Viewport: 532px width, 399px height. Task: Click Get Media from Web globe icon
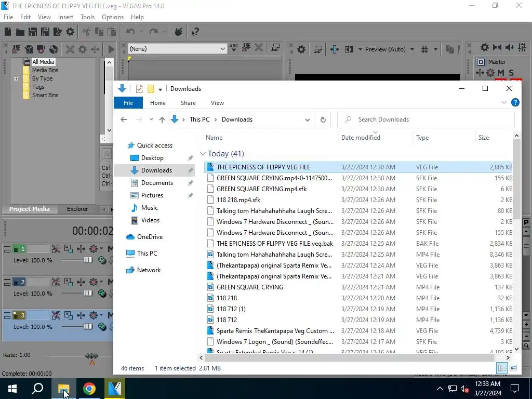[x=54, y=49]
